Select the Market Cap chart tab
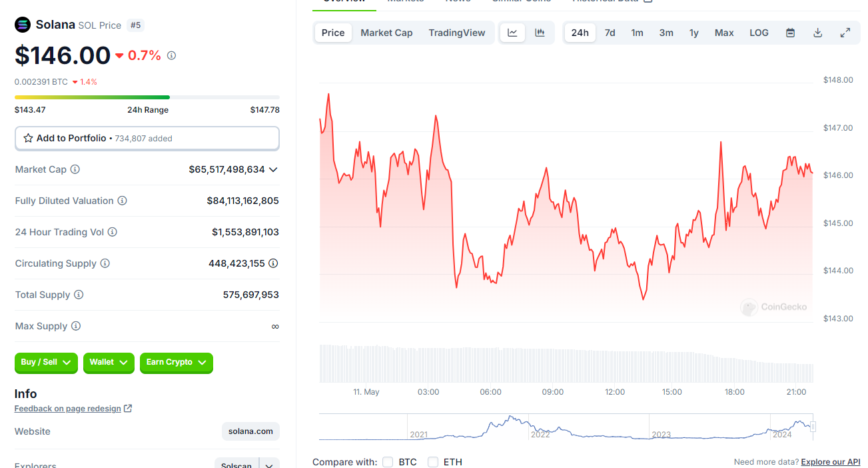 386,33
